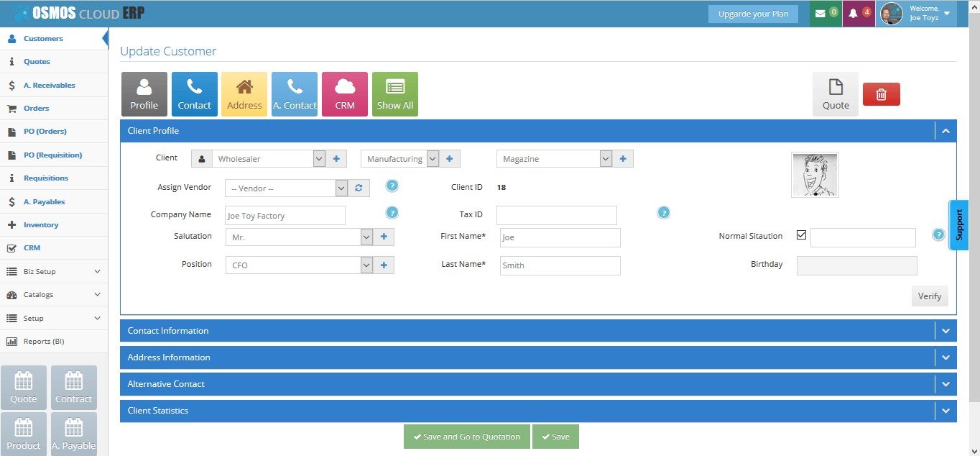Toggle the Normal Situation checkbox
The width and height of the screenshot is (980, 456).
[x=802, y=235]
